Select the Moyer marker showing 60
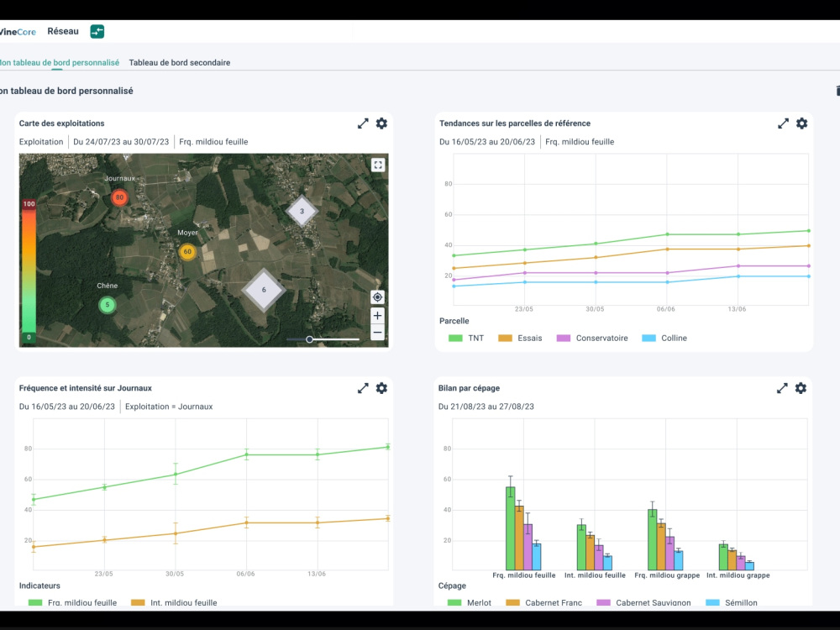840x630 pixels. (x=187, y=252)
